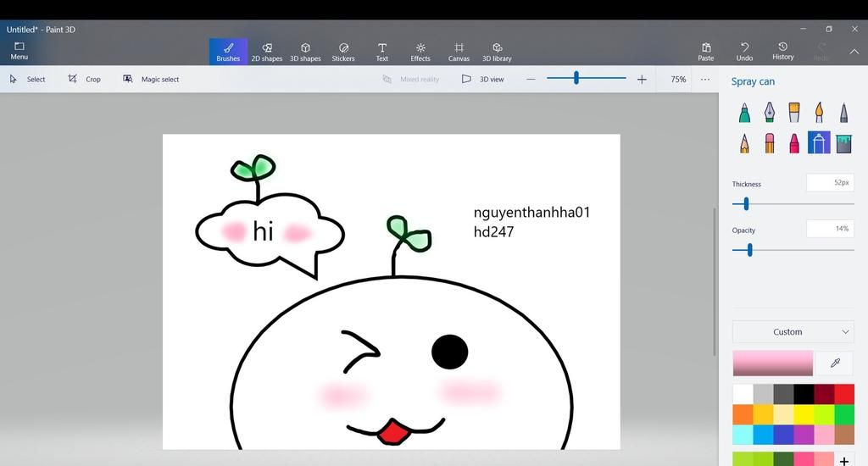Click the zoom slider handle
The image size is (868, 466).
pos(576,78)
